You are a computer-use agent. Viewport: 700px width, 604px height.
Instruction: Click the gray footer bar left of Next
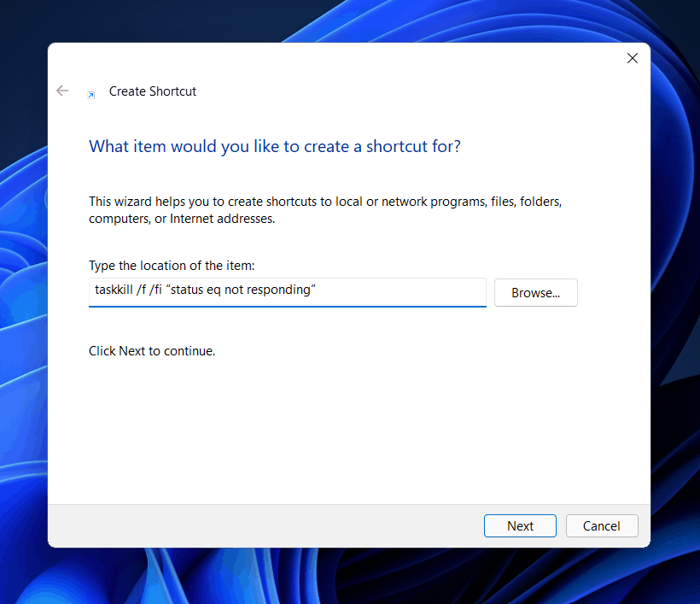[256, 526]
